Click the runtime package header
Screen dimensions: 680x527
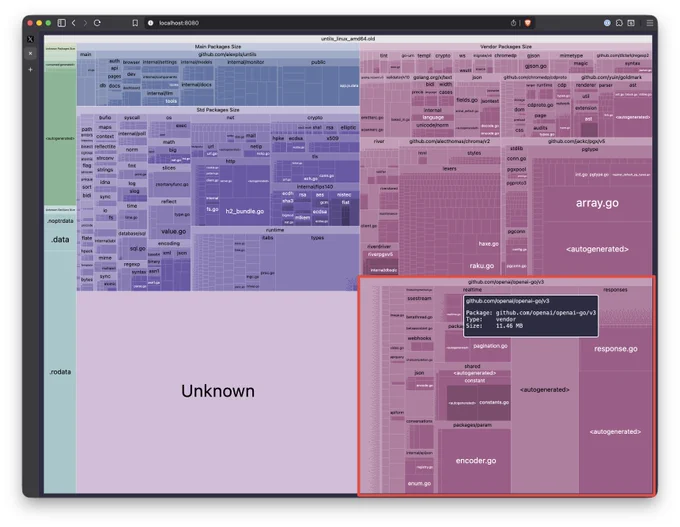coord(275,230)
